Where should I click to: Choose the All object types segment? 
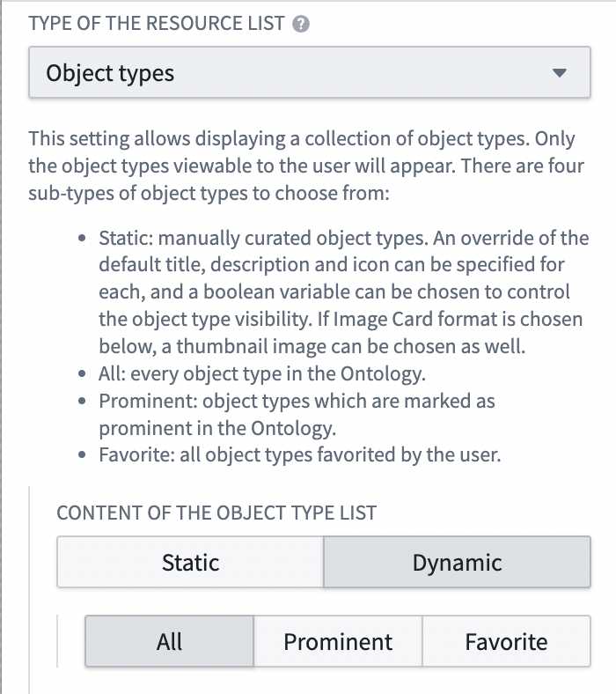pos(169,641)
